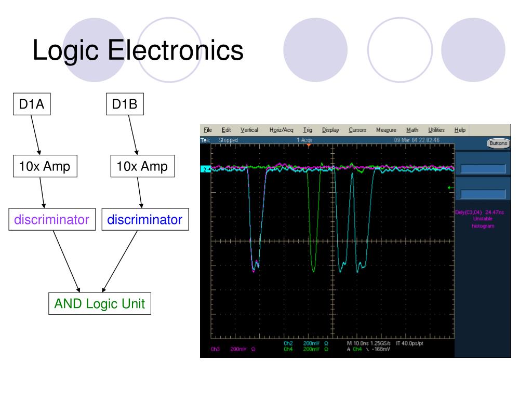The image size is (532, 399).
Task: Click the 10x Amp box under D1A
Action: [45, 166]
